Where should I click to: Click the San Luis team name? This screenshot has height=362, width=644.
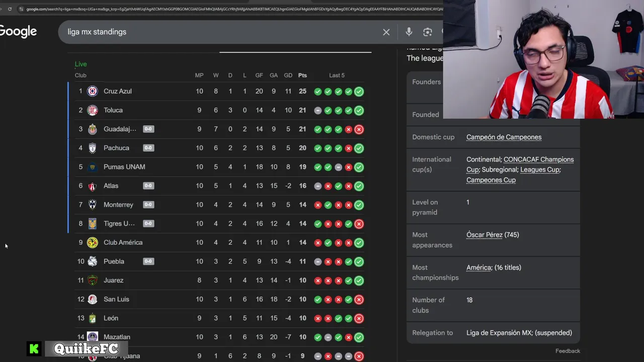[x=116, y=299]
